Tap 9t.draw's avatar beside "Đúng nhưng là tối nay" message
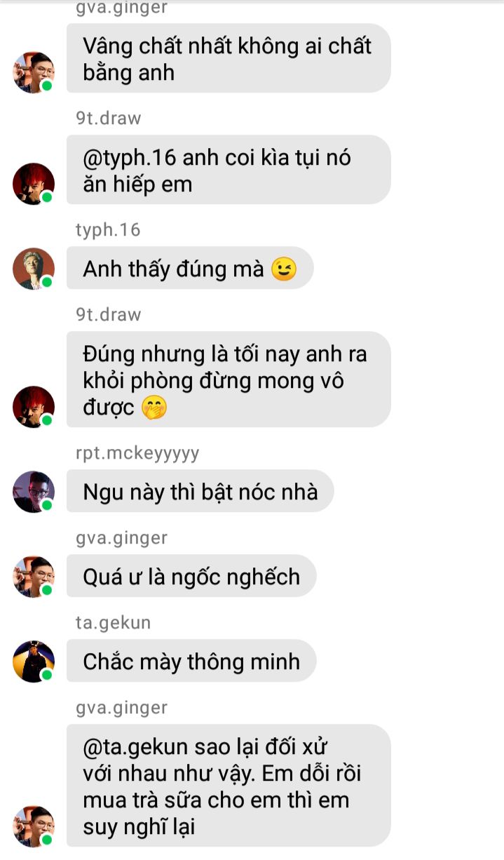Viewport: 504px width, 860px height. tap(34, 407)
